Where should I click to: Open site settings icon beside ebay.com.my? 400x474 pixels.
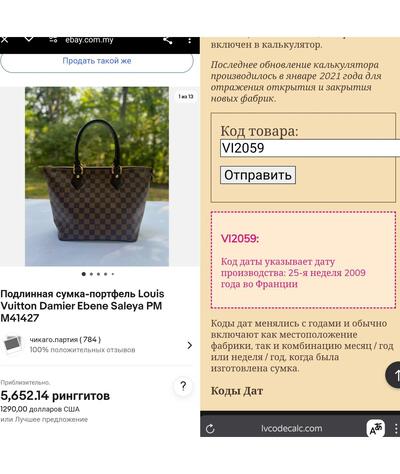tap(53, 40)
